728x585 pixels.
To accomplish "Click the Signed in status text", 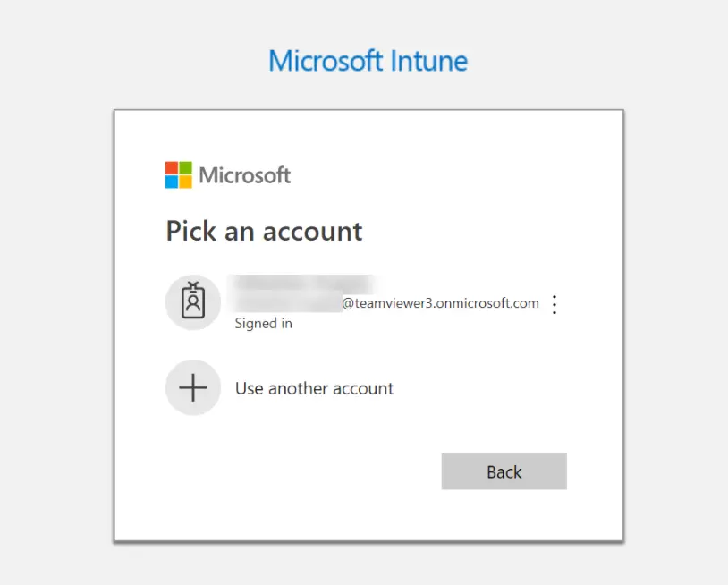I will point(263,323).
